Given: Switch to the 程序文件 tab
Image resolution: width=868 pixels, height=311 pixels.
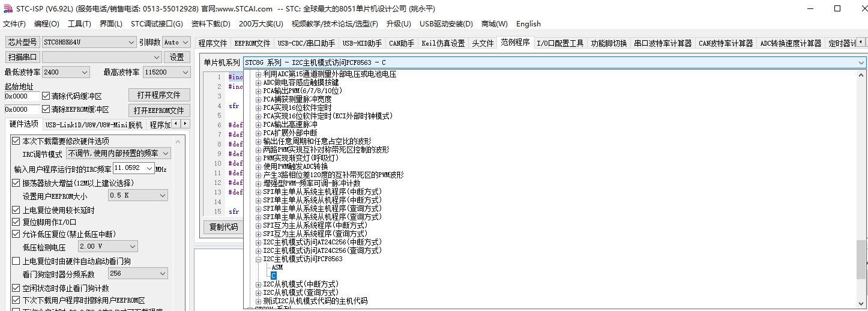Looking at the screenshot, I should [x=213, y=43].
